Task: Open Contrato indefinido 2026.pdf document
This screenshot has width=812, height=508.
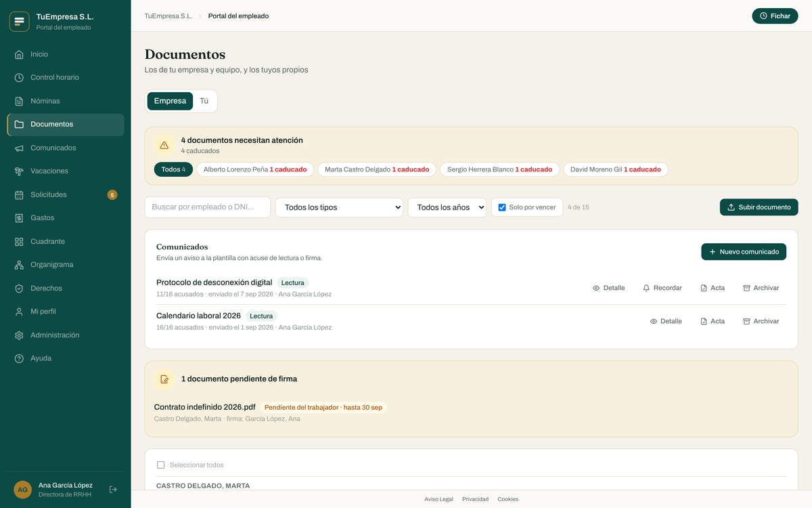Action: [x=205, y=407]
